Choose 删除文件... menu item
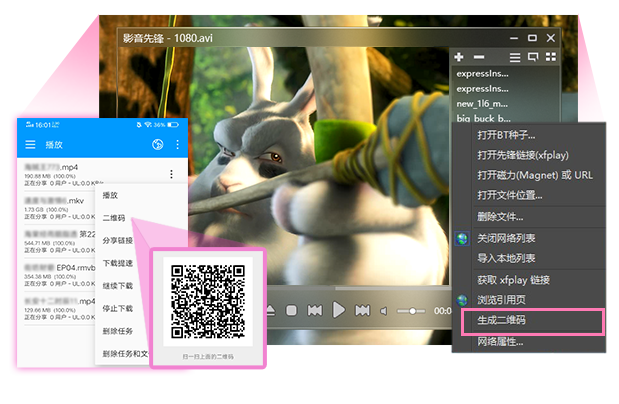 tap(529, 217)
